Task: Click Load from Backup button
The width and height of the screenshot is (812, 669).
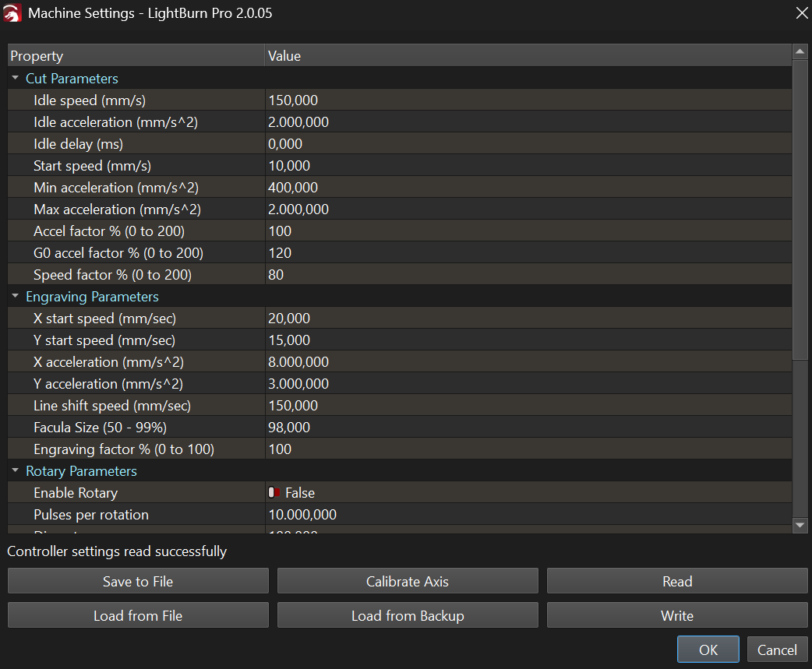Action: point(408,615)
